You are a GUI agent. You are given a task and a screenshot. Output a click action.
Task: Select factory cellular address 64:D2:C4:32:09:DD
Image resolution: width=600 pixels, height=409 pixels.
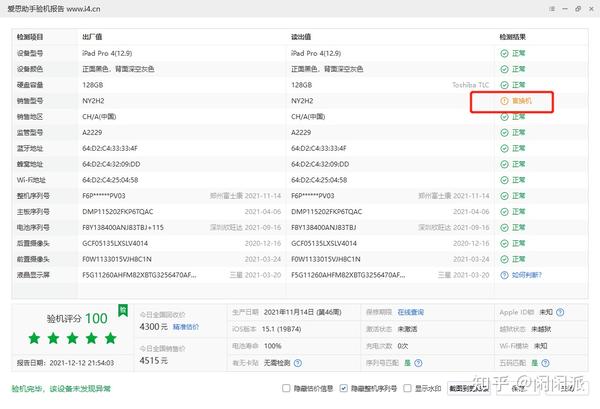click(111, 164)
